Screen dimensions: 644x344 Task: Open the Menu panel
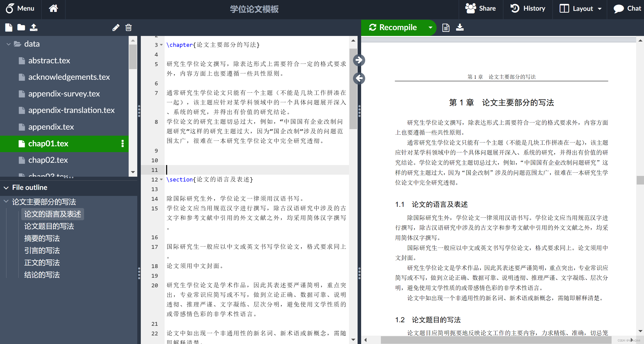click(21, 8)
